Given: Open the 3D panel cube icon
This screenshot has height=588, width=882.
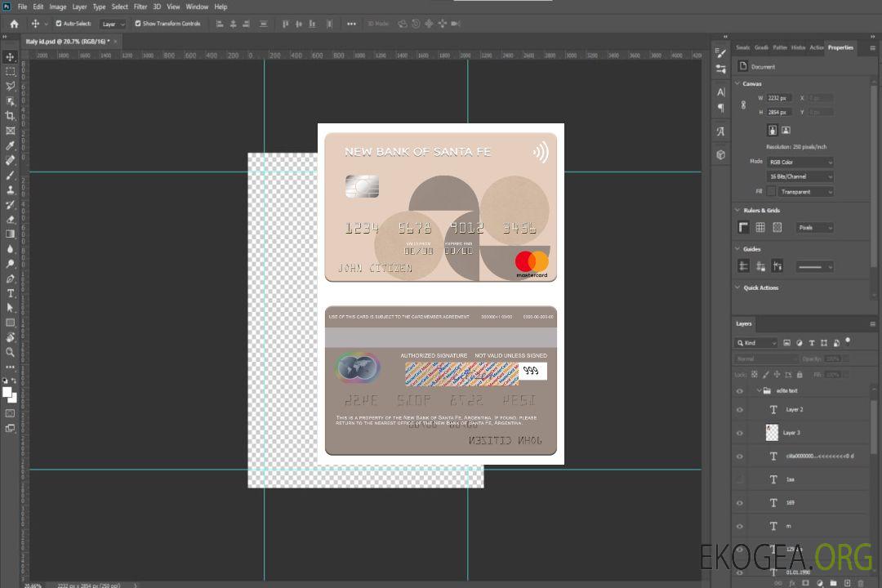Looking at the screenshot, I should click(x=720, y=154).
